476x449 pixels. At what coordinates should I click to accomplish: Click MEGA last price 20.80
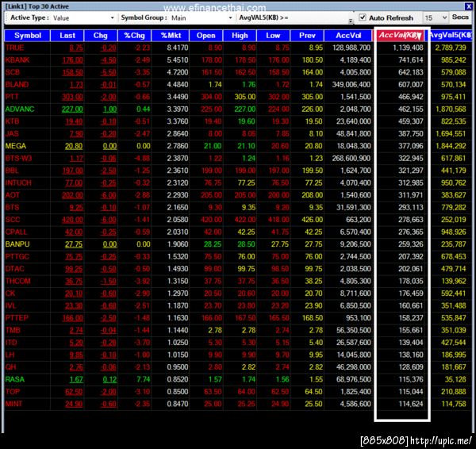(74, 146)
